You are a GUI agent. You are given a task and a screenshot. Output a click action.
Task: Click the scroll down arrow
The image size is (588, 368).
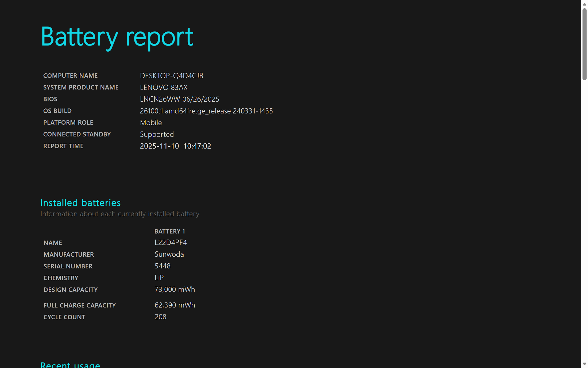[x=584, y=364]
